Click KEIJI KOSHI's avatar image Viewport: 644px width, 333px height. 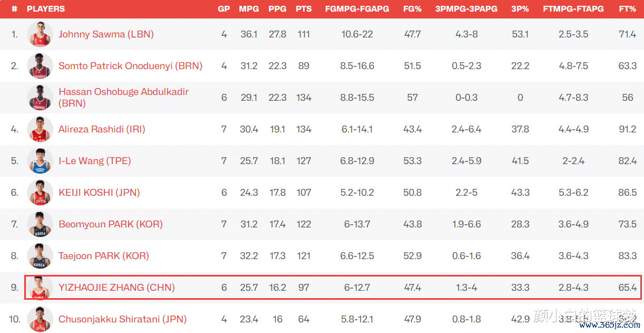(40, 193)
